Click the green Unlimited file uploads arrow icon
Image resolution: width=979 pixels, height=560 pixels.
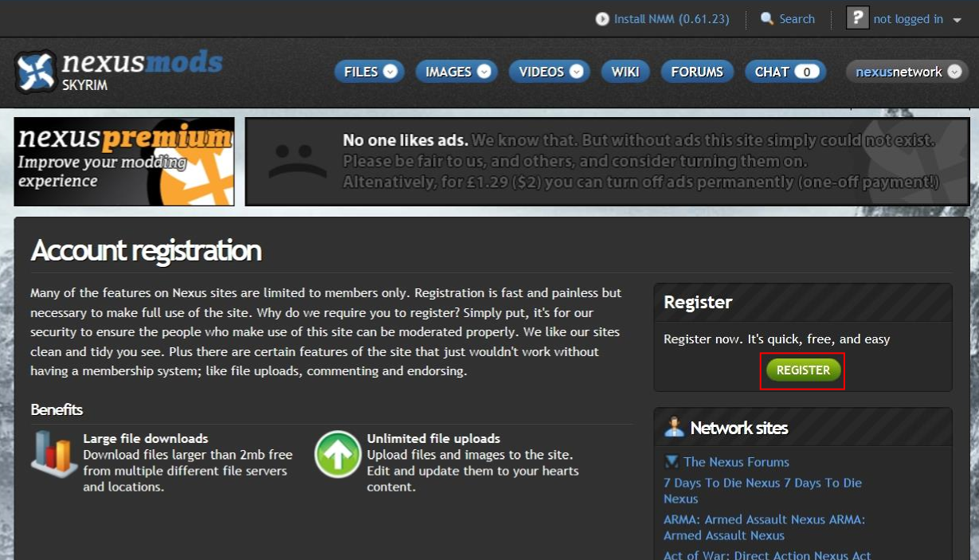click(338, 454)
